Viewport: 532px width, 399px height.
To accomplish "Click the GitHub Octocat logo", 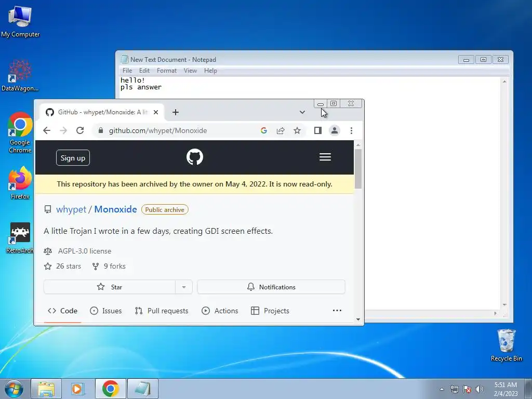I will click(x=195, y=157).
